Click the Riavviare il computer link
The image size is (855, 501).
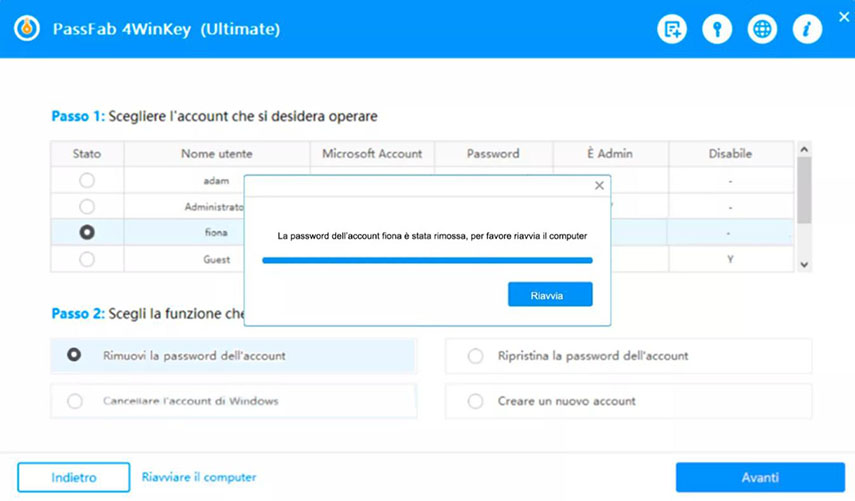[x=199, y=477]
